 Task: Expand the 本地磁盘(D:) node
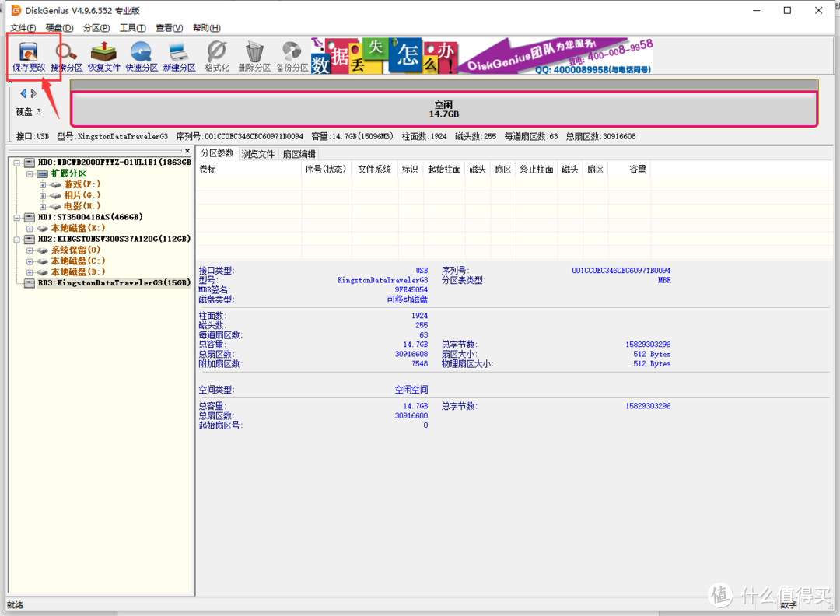pyautogui.click(x=30, y=272)
